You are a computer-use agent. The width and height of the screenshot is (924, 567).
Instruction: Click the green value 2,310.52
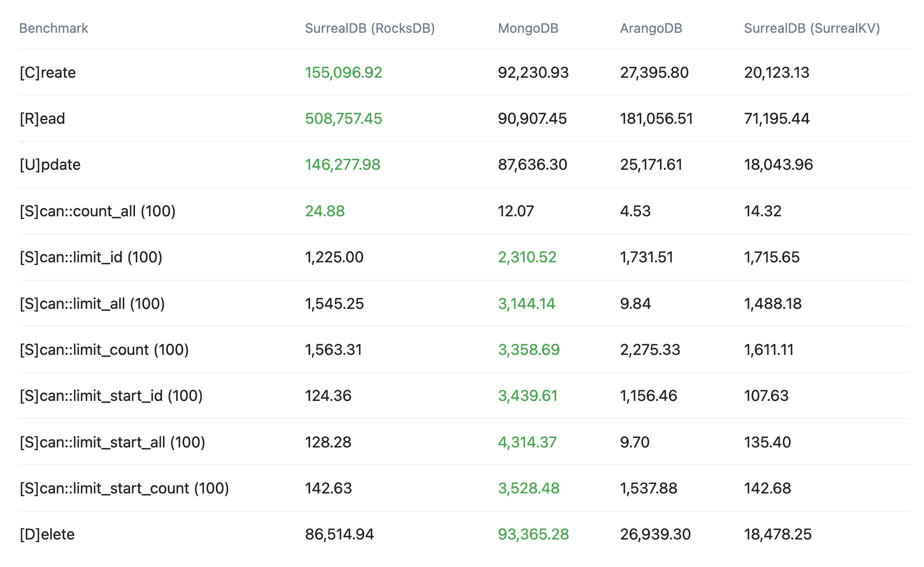pyautogui.click(x=527, y=257)
